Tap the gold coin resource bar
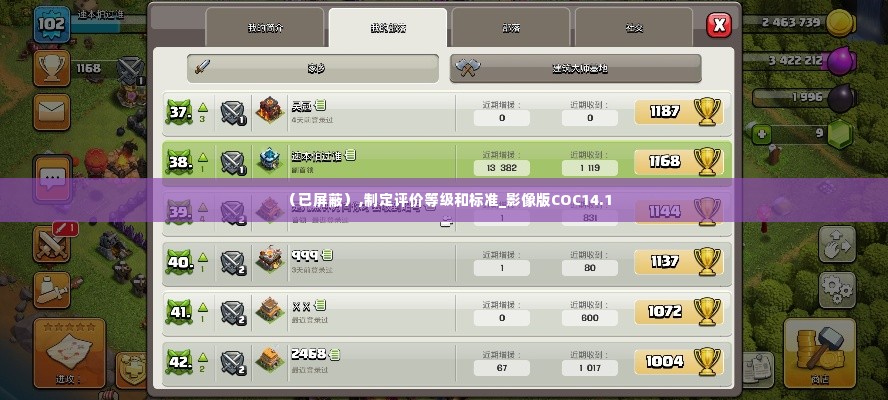Screen dimensions: 888x400 click(800, 23)
